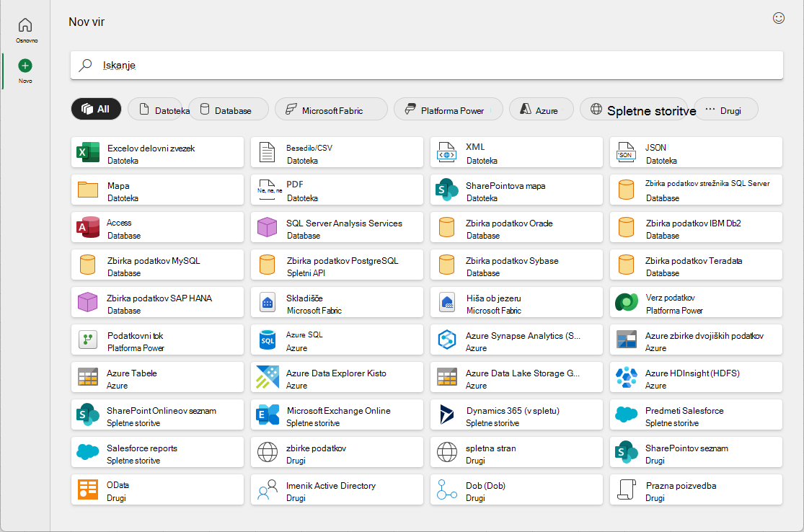Select SharePoint Onlineov seznam source
Image resolution: width=804 pixels, height=532 pixels.
[157, 414]
